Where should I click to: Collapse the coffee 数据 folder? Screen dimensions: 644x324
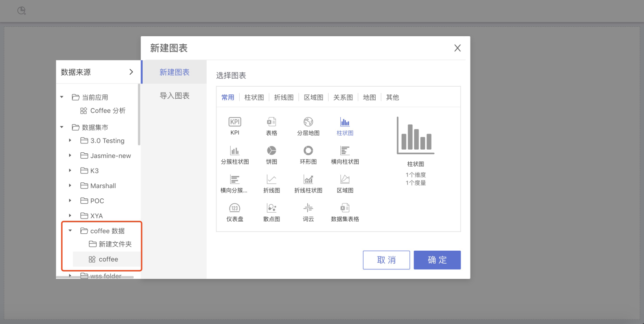pos(70,231)
